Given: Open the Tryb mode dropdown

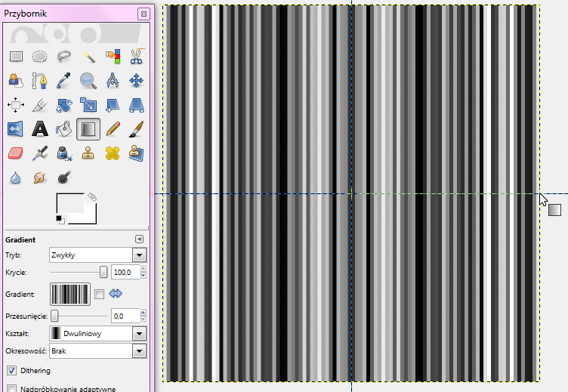Looking at the screenshot, I should pyautogui.click(x=97, y=255).
